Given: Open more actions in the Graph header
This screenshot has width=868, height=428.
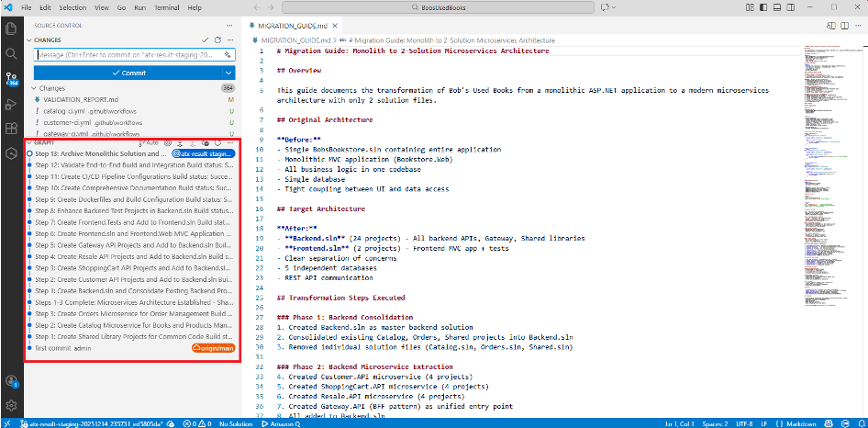Looking at the screenshot, I should point(230,143).
